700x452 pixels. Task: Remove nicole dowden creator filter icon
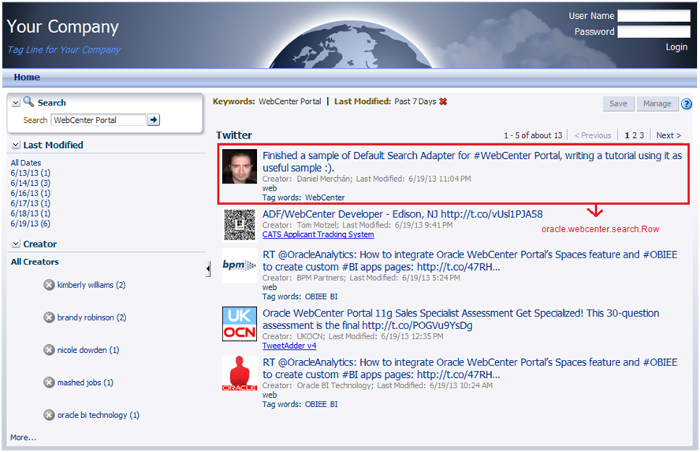point(49,350)
